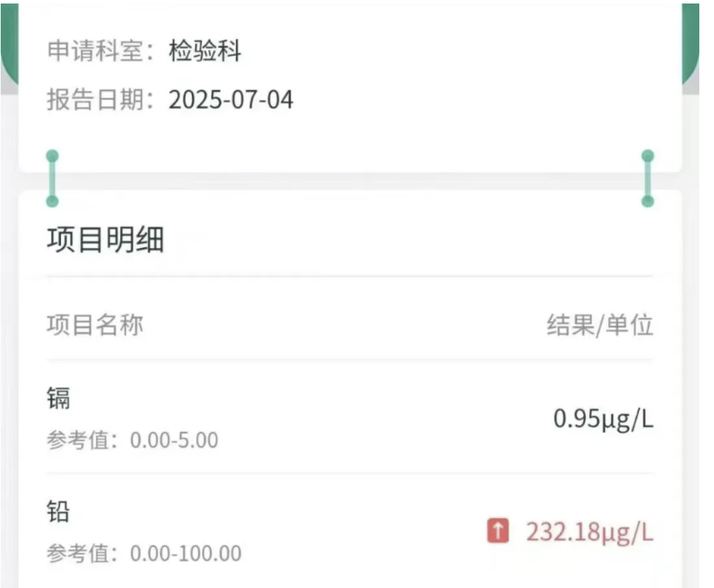Click the cadmium reference value 0.00-5.00
The height and width of the screenshot is (588, 714).
tap(174, 440)
